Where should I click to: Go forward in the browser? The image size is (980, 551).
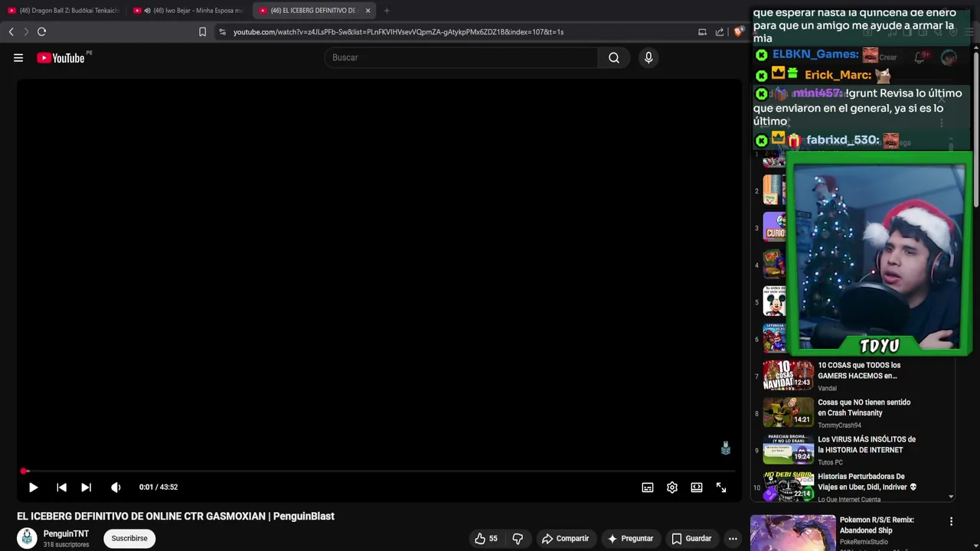point(26,31)
